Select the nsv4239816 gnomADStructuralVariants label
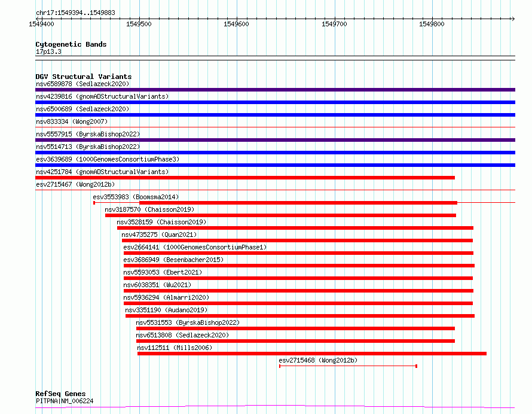Image resolution: width=532 pixels, height=414 pixels. point(102,96)
